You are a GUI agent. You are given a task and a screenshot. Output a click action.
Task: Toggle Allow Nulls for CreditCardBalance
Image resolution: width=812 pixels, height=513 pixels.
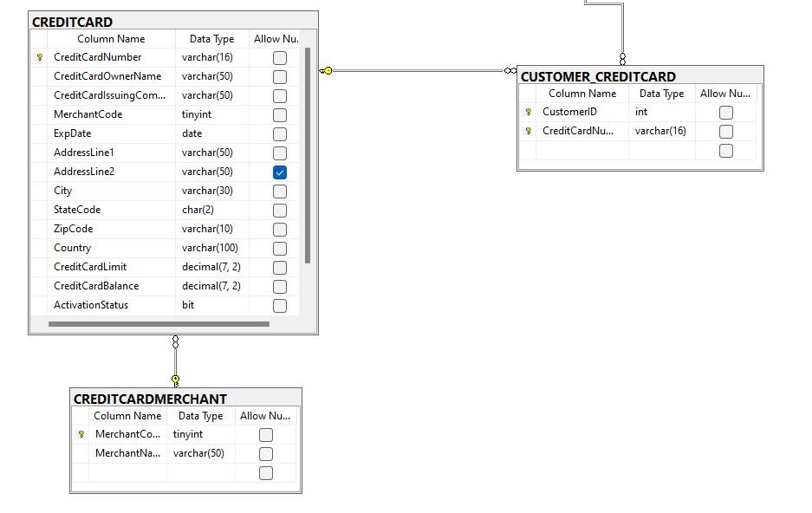(x=280, y=287)
